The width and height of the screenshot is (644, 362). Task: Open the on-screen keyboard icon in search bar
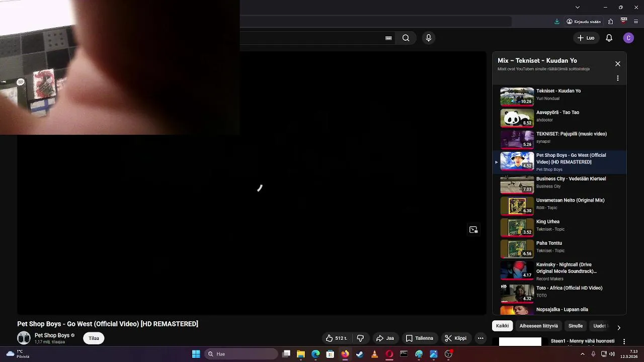click(x=388, y=38)
